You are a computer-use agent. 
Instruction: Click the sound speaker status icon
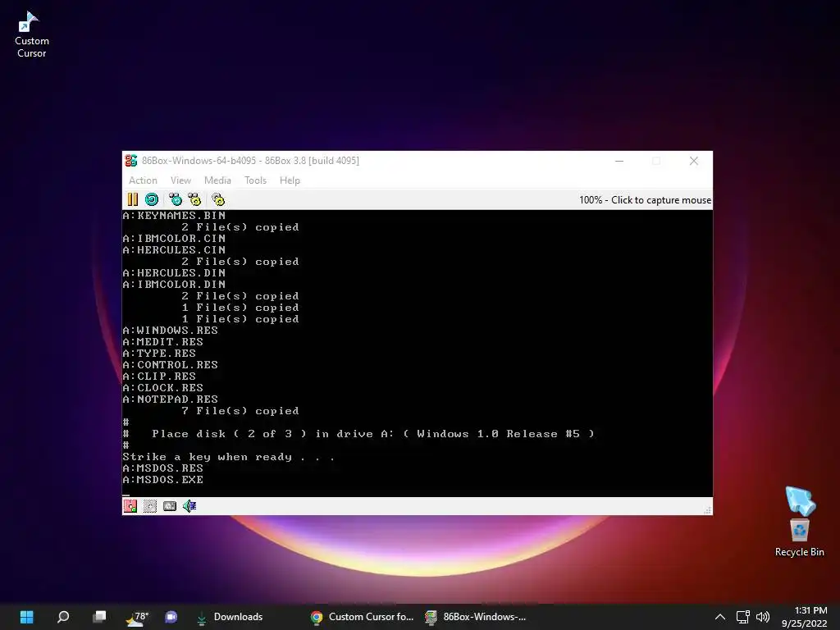click(x=189, y=505)
